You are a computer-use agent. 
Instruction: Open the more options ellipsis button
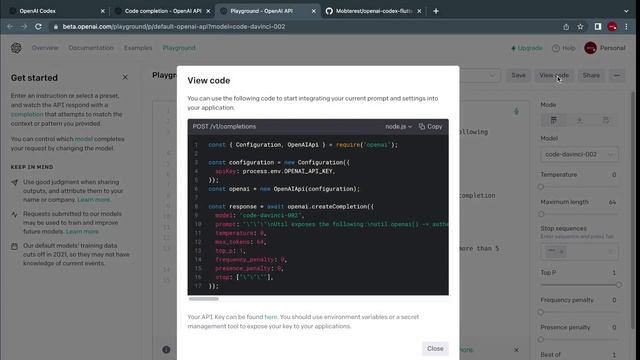point(617,75)
